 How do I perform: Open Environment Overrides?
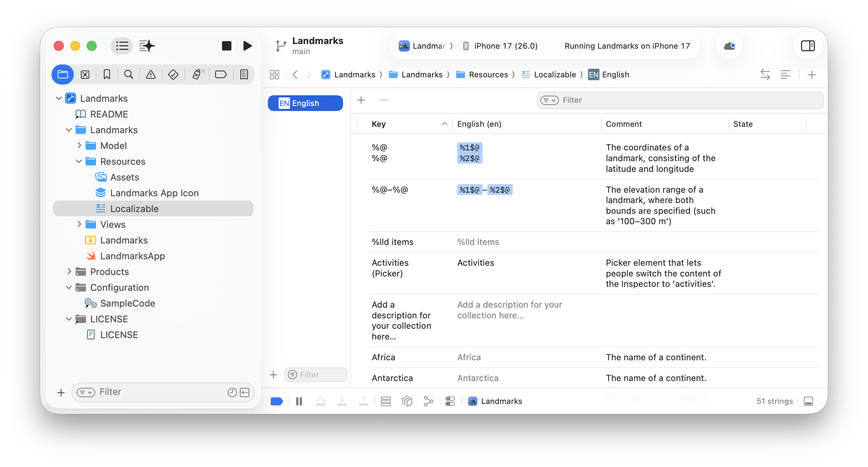(x=450, y=401)
